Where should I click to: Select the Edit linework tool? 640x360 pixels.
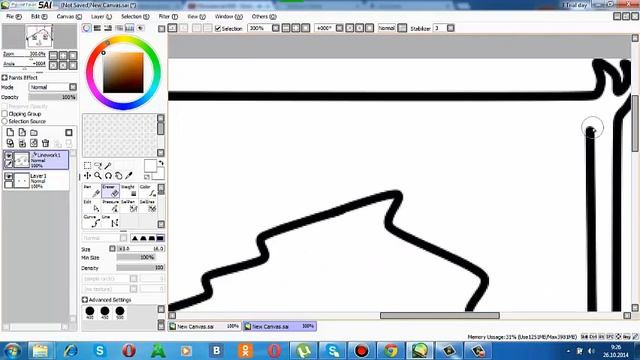tap(91, 206)
